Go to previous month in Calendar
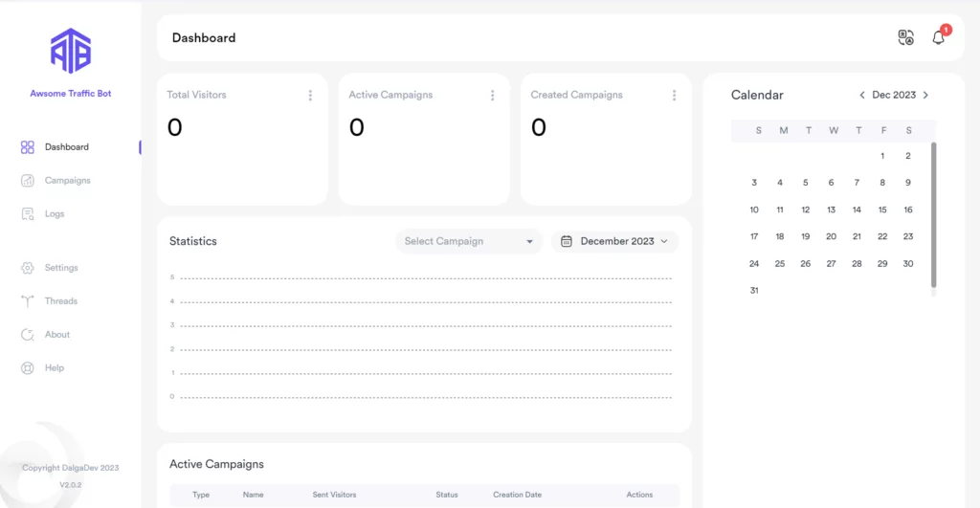Image resolution: width=980 pixels, height=508 pixels. click(861, 96)
